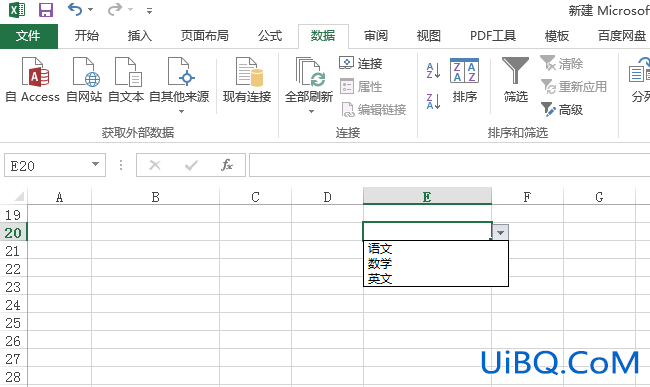Click the Enter checkmark formula button
The image size is (650, 387).
point(191,165)
